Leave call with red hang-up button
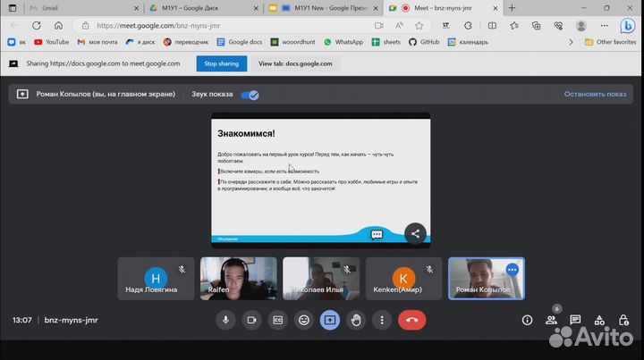Image resolution: width=644 pixels, height=360 pixels. 412,320
